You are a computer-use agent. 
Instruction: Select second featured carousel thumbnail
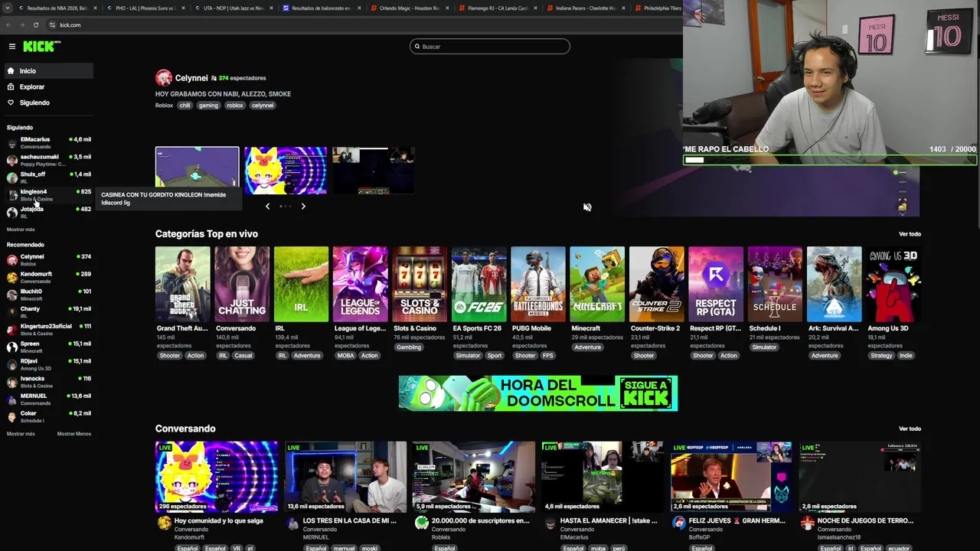286,170
